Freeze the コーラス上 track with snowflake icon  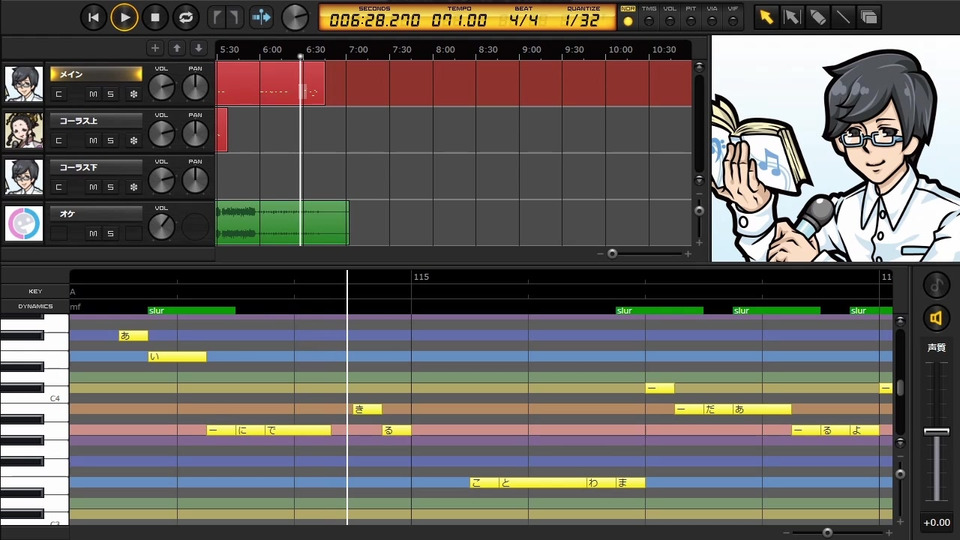[x=133, y=141]
